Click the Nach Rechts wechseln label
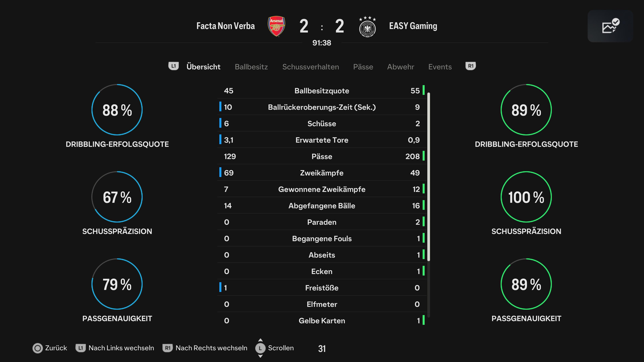The height and width of the screenshot is (362, 644). coord(211,348)
